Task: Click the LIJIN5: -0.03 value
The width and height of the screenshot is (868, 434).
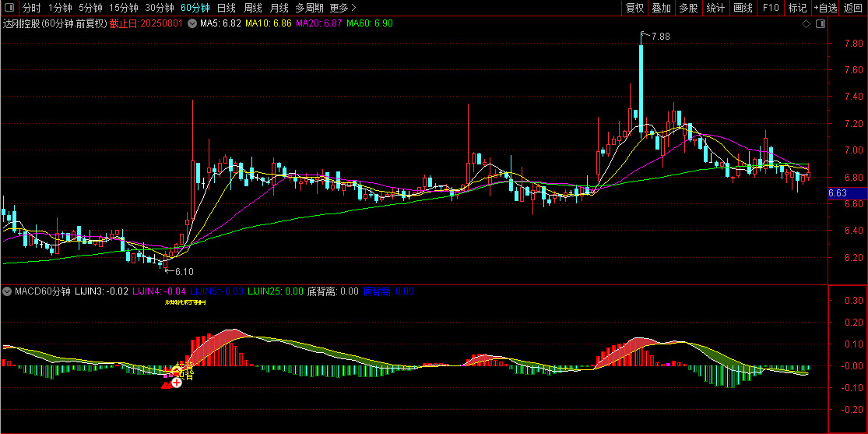Action: (216, 291)
